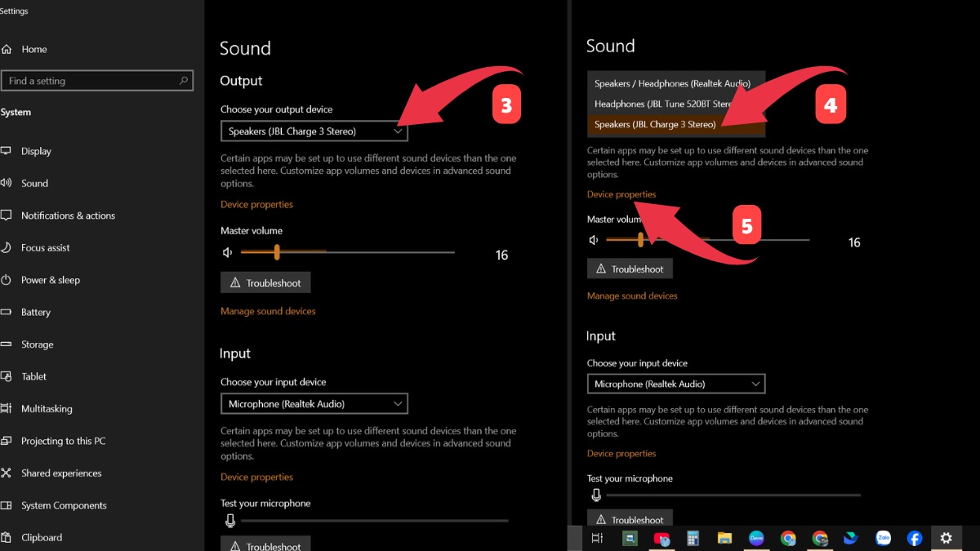The width and height of the screenshot is (980, 551).
Task: Click the Find a setting search box
Action: (x=91, y=81)
